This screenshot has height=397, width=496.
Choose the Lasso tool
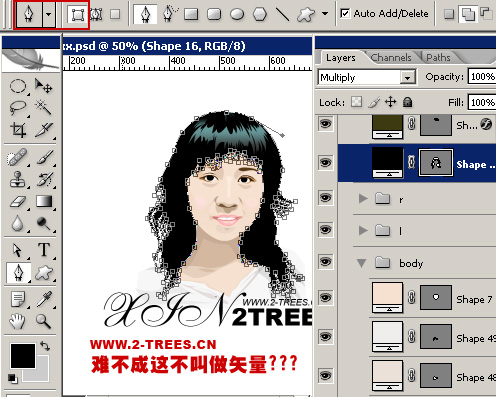[x=18, y=107]
